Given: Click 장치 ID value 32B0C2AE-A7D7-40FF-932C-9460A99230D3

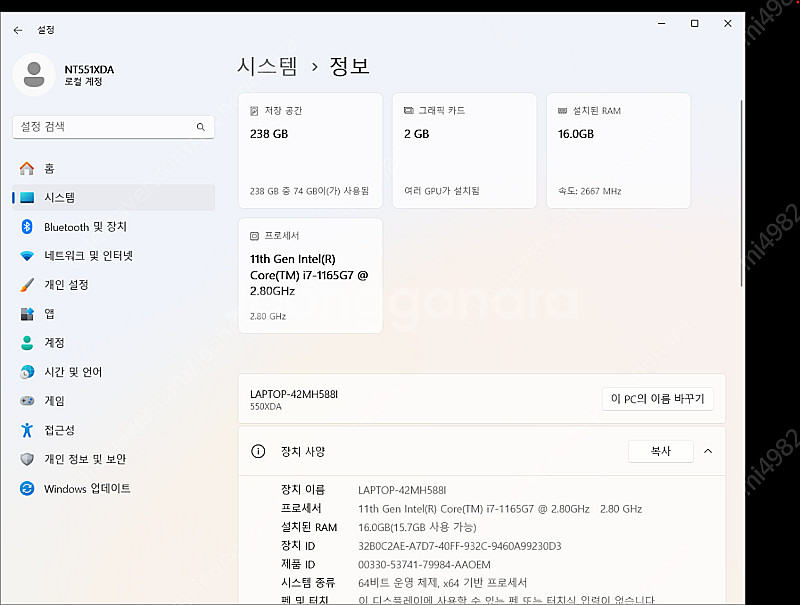Looking at the screenshot, I should [x=460, y=546].
